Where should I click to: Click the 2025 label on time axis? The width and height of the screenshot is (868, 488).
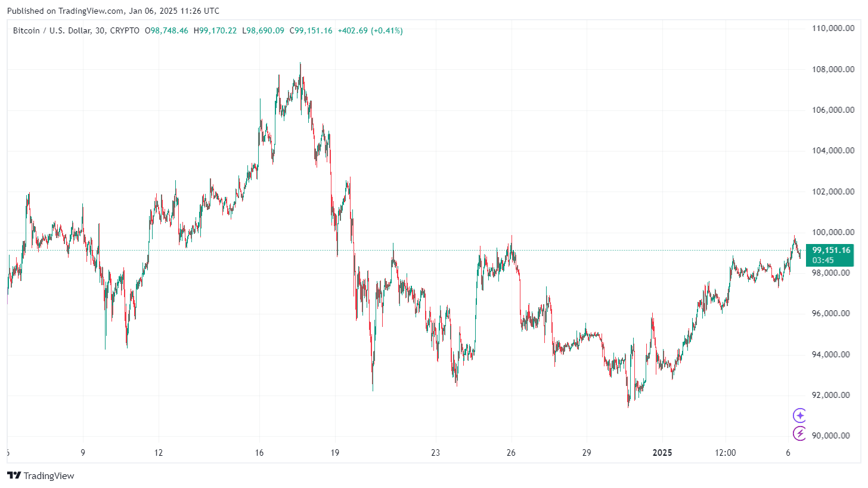coord(662,453)
